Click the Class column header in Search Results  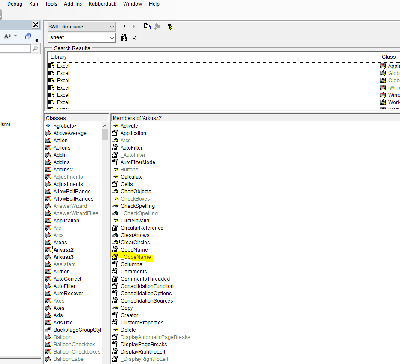pos(389,57)
